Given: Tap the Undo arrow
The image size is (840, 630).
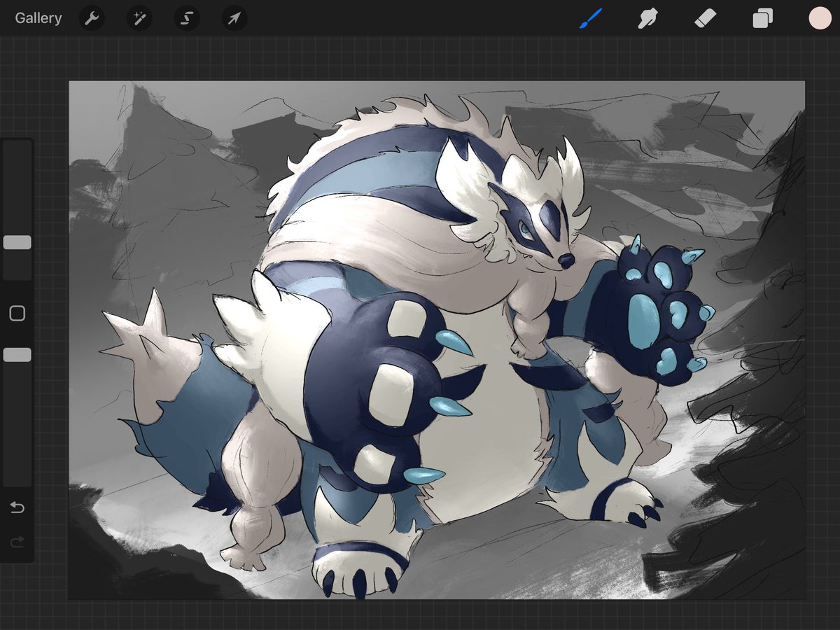Looking at the screenshot, I should click(x=17, y=507).
